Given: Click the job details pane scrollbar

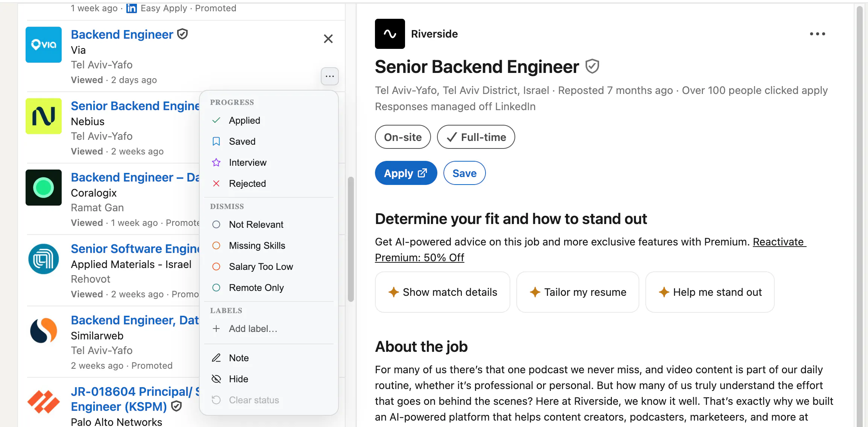Looking at the screenshot, I should point(860,217).
